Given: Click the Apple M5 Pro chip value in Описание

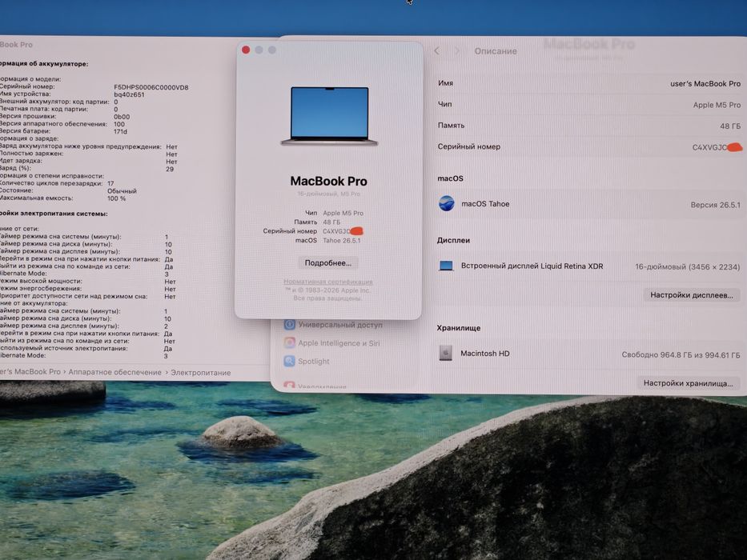Looking at the screenshot, I should 717,106.
